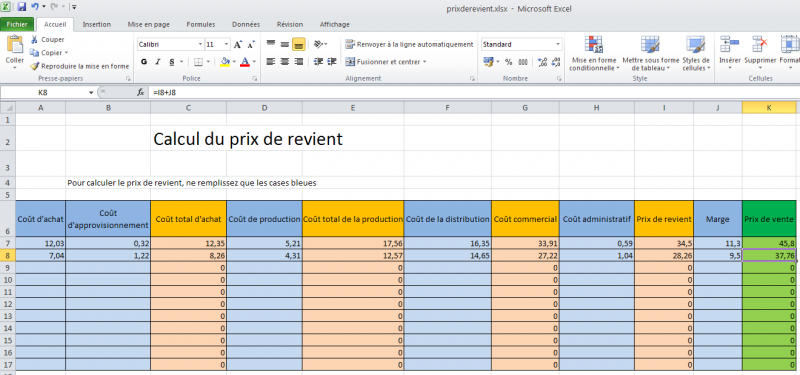Viewport: 800px width, 375px height.
Task: Click the formula bar showing =I8+J8
Action: pyautogui.click(x=473, y=93)
